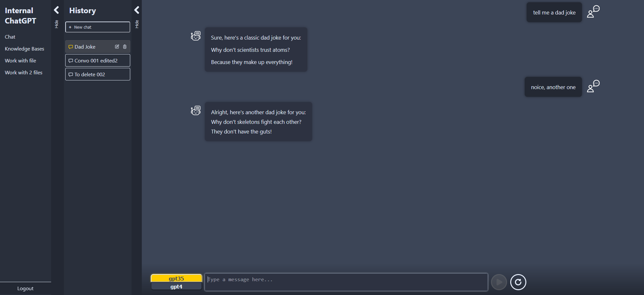Click the bot avatar beside first joke reply
The height and width of the screenshot is (295, 644).
point(195,36)
